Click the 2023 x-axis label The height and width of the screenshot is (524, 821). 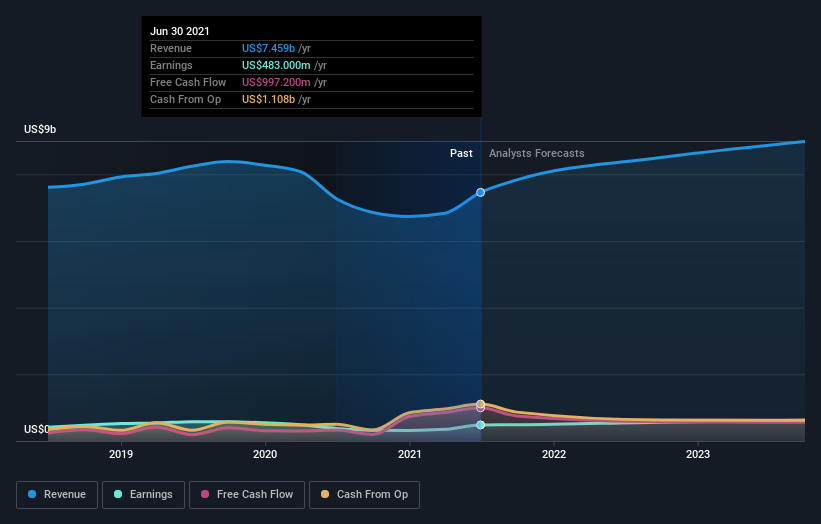pos(698,454)
